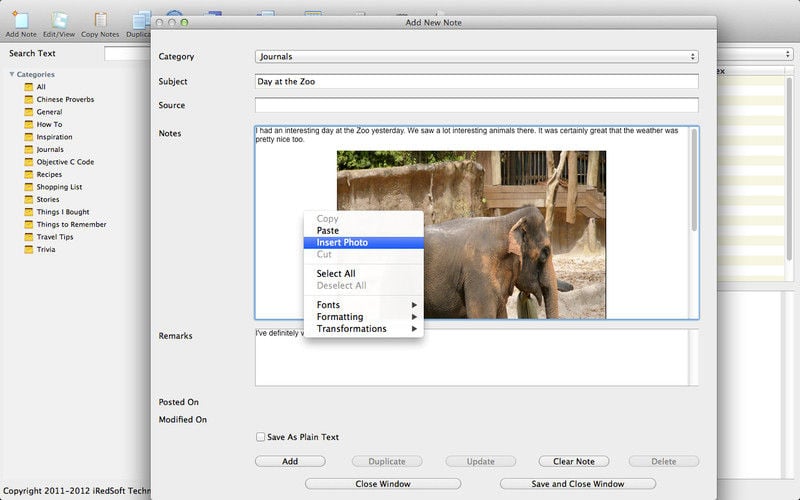Click the green zoom button of Add New Note
Image resolution: width=800 pixels, height=500 pixels.
coord(184,22)
